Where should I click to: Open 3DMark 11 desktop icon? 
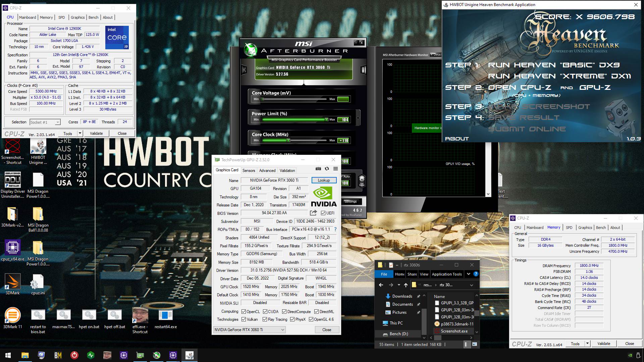(x=12, y=318)
